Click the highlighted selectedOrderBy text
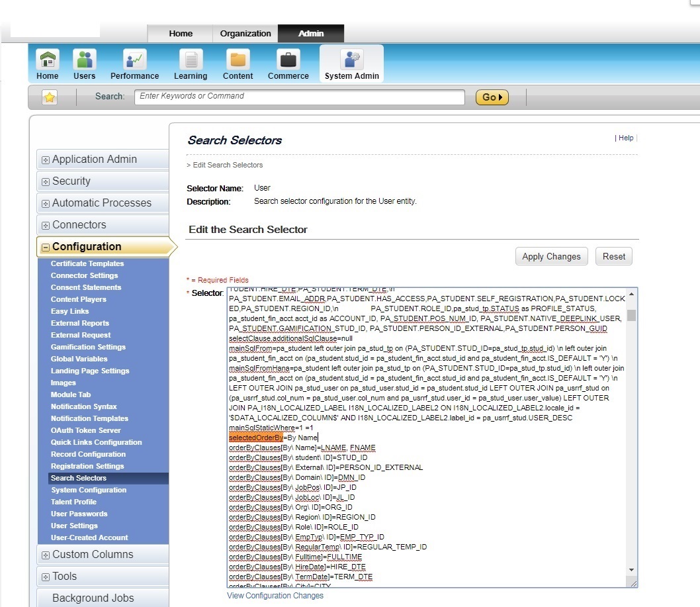 [256, 438]
